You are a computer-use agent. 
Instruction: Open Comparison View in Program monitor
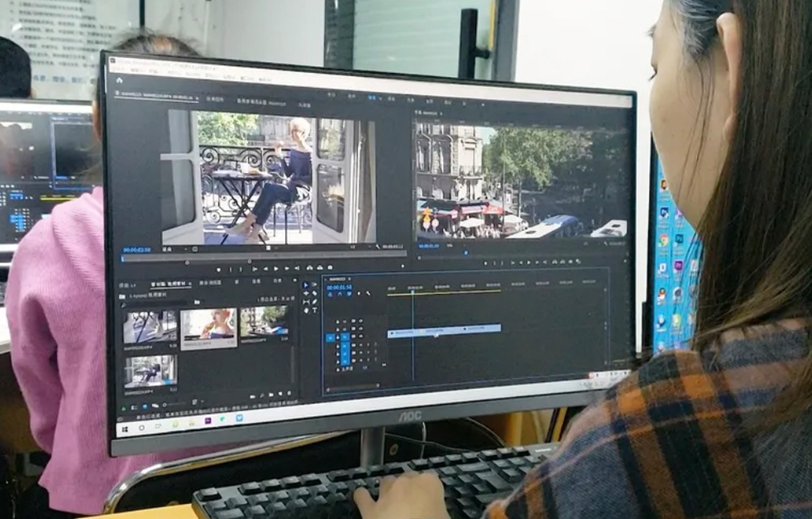tap(578, 262)
